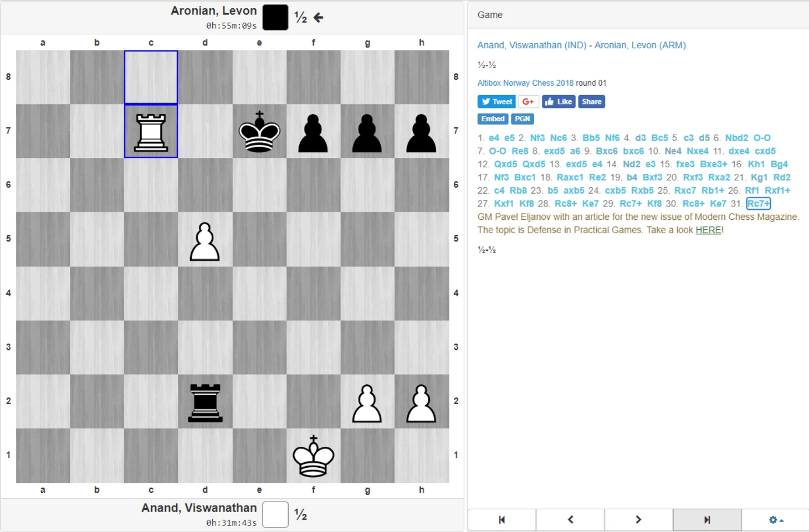Click the Facebook Share button
Screen dimensions: 809x532
(x=591, y=102)
